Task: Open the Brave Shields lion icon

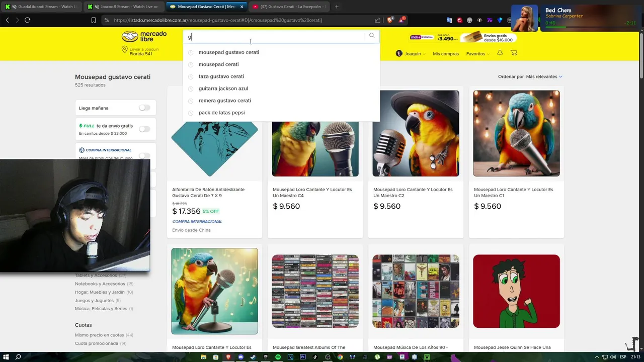Action: tap(390, 20)
